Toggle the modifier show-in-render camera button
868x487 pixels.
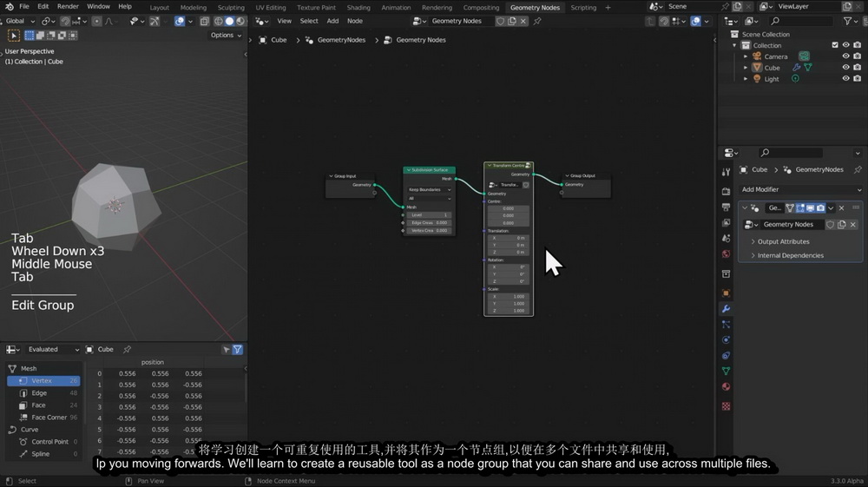(820, 208)
